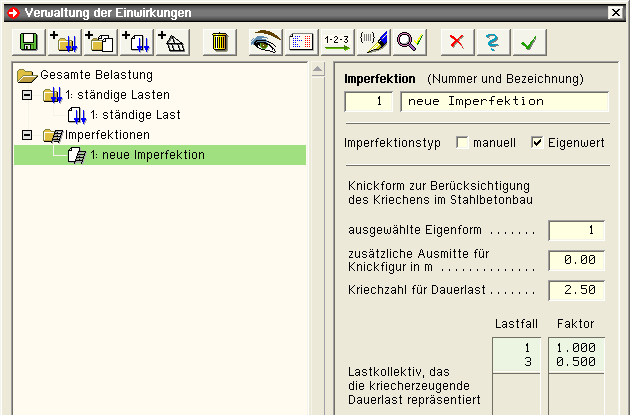Viewport: 630px width, 415px height.
Task: Enable the manuell imperfection type checkbox
Action: pos(462,143)
